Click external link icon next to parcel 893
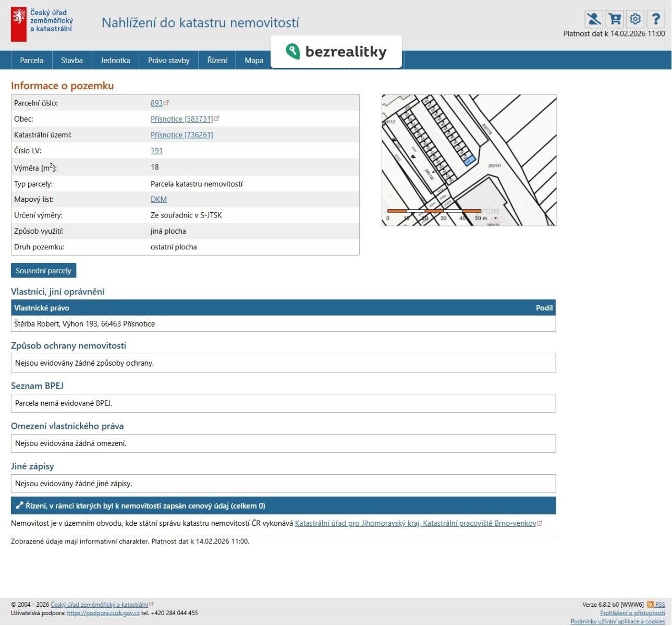This screenshot has width=672, height=626. point(166,103)
